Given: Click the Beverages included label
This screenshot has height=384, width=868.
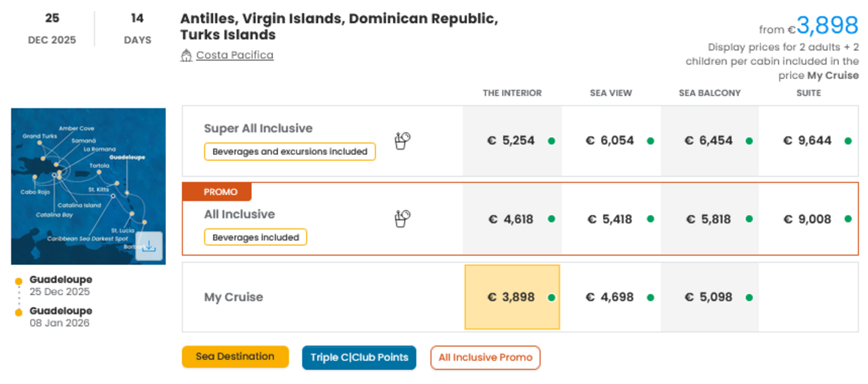Looking at the screenshot, I should pyautogui.click(x=255, y=237).
